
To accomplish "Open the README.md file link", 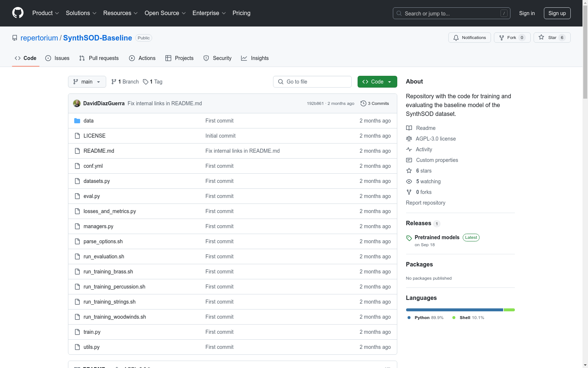I will pos(99,151).
